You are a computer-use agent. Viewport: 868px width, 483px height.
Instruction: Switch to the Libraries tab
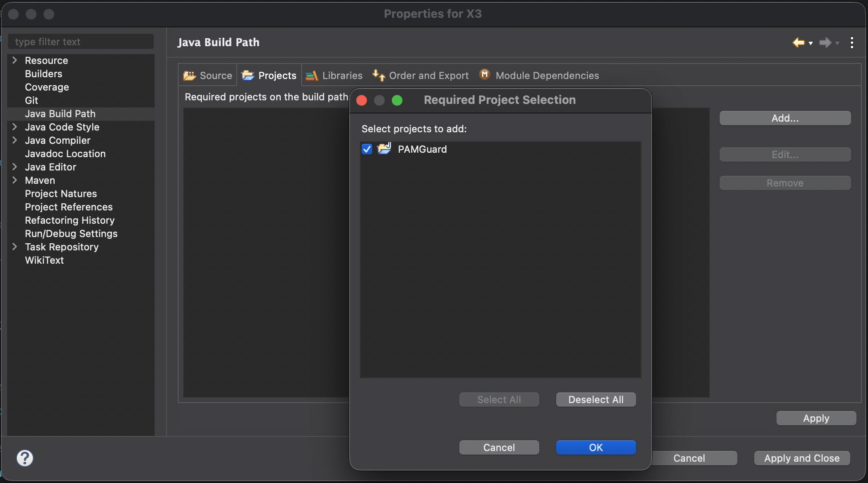(342, 75)
